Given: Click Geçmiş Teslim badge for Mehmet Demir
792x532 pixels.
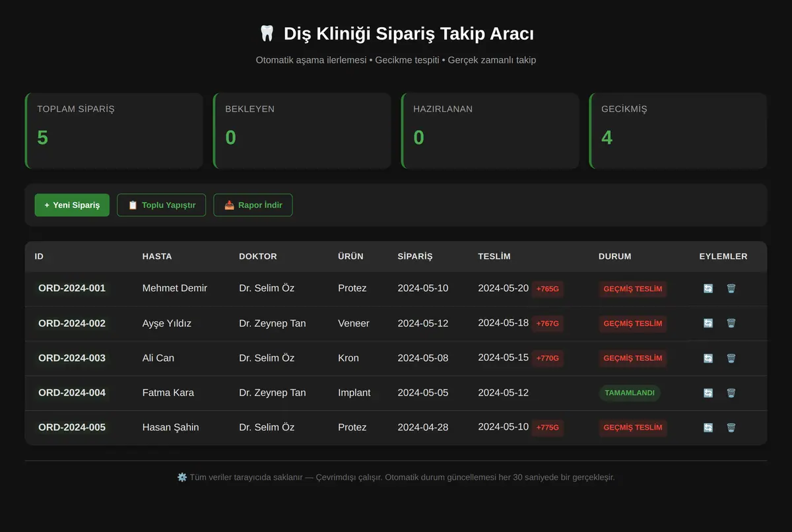Looking at the screenshot, I should click(633, 289).
